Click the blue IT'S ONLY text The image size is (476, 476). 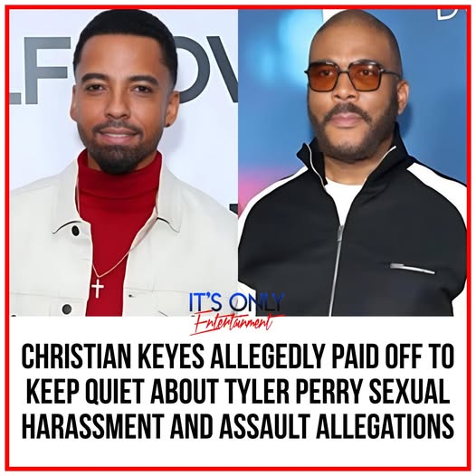(x=236, y=301)
